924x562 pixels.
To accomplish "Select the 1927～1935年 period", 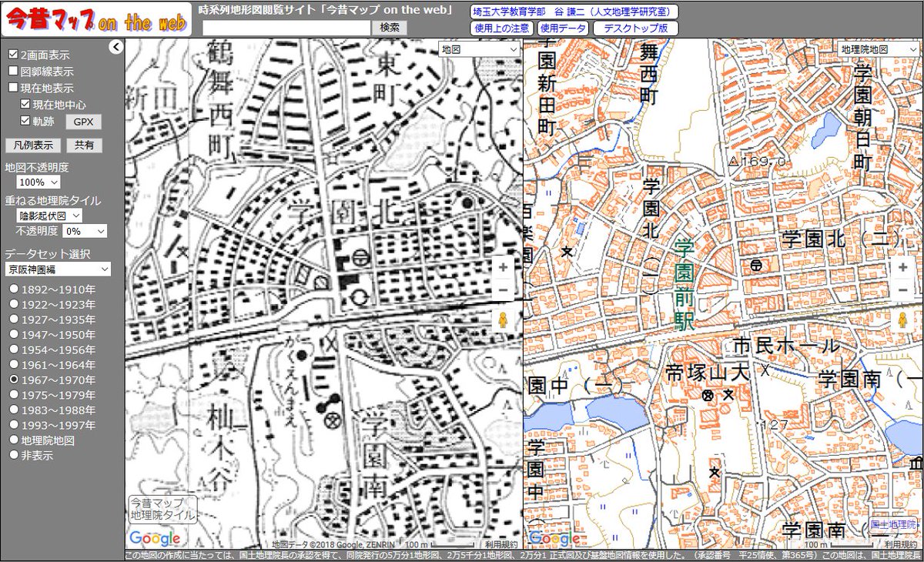I will (14, 319).
